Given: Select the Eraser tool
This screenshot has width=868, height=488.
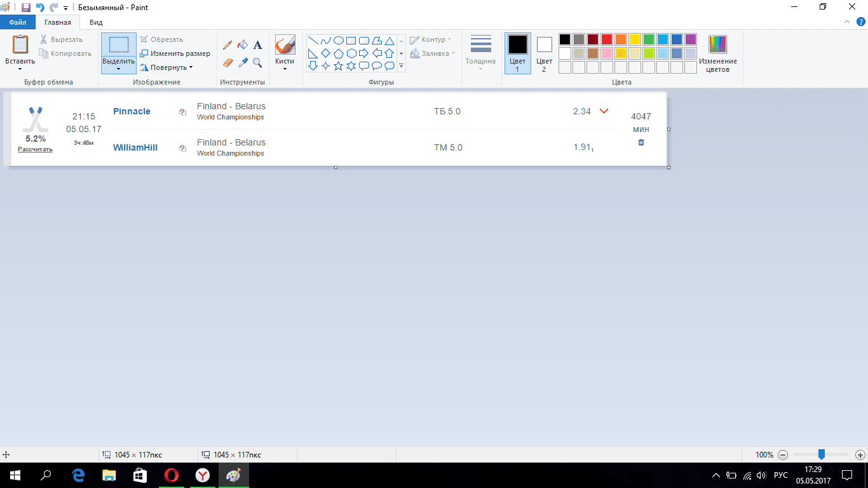Looking at the screenshot, I should pyautogui.click(x=227, y=62).
